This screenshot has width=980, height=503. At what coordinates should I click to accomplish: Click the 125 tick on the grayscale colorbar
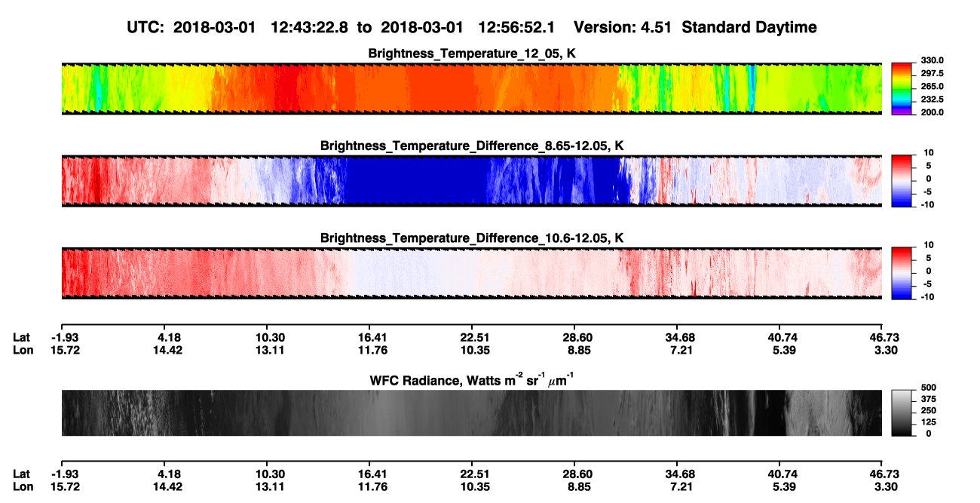pyautogui.click(x=929, y=422)
